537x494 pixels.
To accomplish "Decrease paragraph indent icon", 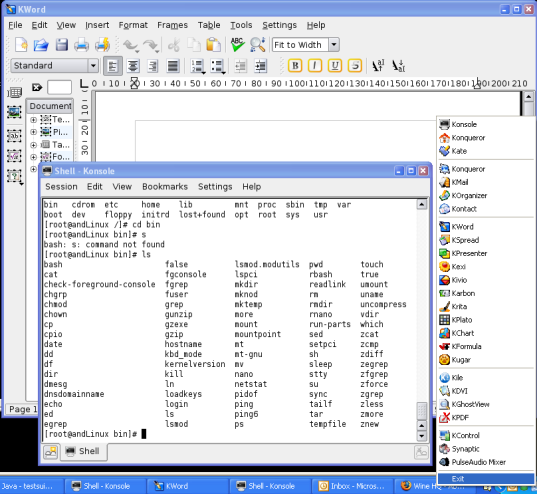I will click(x=241, y=66).
